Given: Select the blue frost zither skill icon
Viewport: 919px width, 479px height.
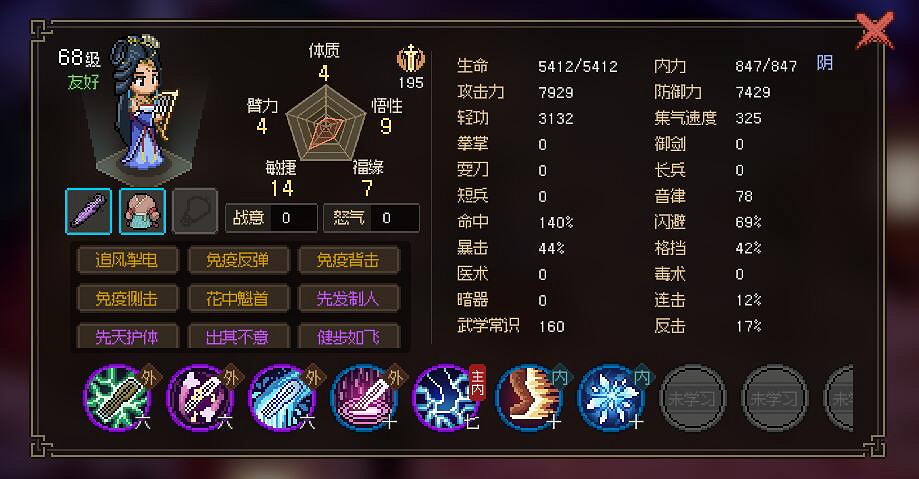Looking at the screenshot, I should [281, 398].
